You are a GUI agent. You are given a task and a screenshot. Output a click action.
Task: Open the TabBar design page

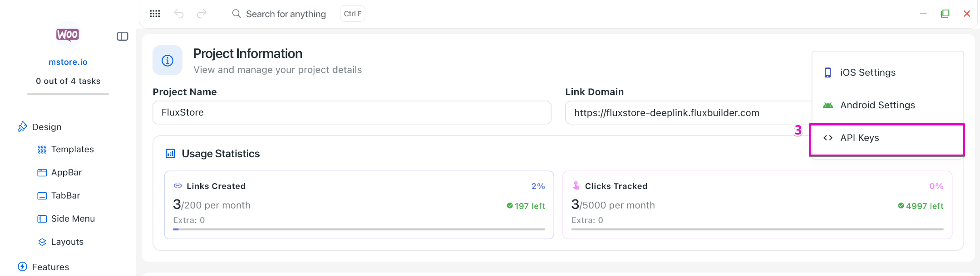click(65, 196)
